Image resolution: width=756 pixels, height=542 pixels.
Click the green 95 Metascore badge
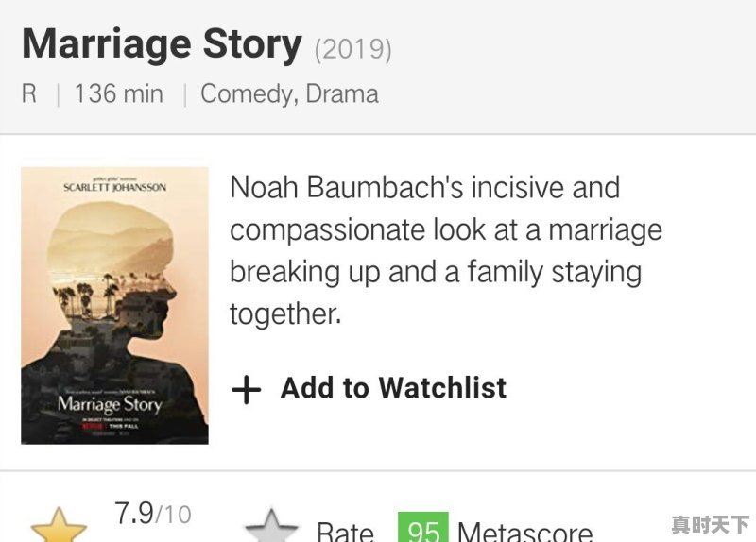point(422,529)
